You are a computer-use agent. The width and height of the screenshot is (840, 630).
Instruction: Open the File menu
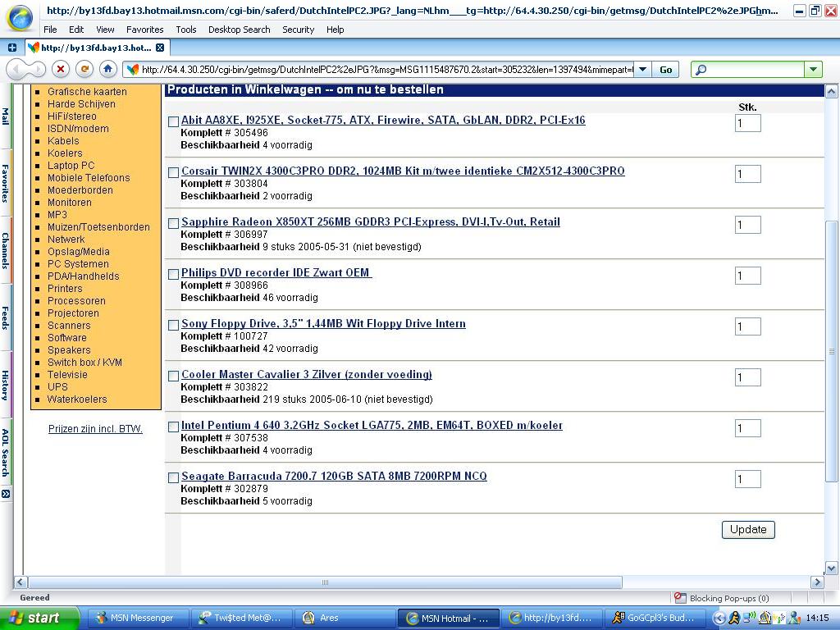(x=50, y=30)
